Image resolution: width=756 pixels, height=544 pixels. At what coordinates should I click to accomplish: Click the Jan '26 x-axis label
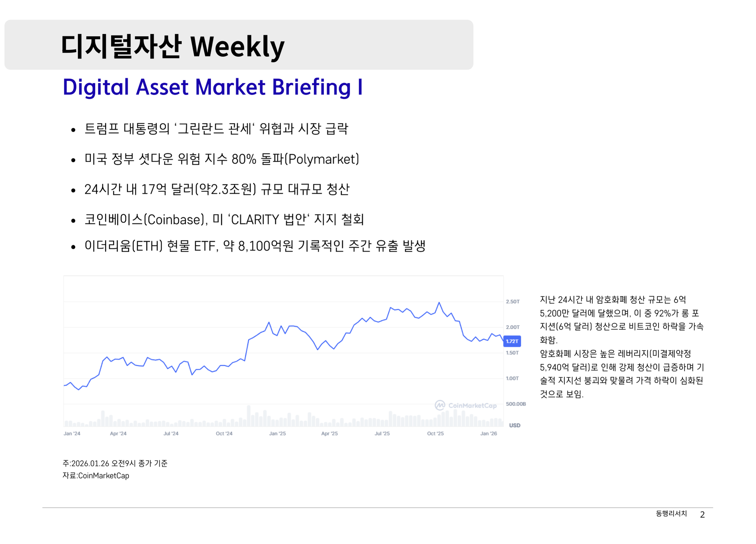[488, 434]
